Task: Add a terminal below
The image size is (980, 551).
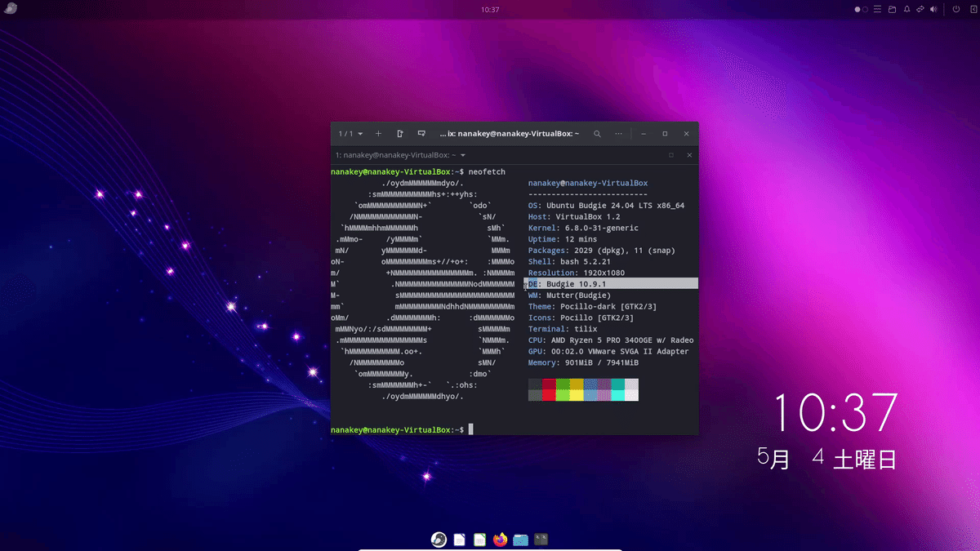Action: [x=421, y=133]
